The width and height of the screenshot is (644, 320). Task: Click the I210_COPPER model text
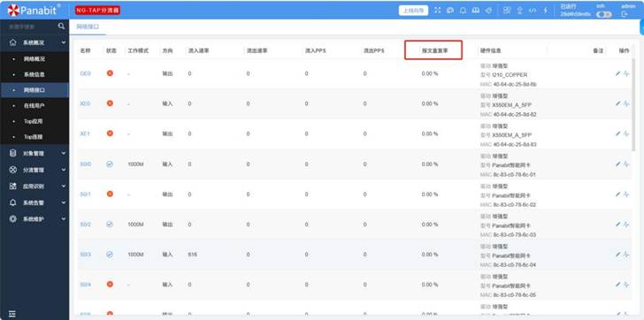pos(510,75)
